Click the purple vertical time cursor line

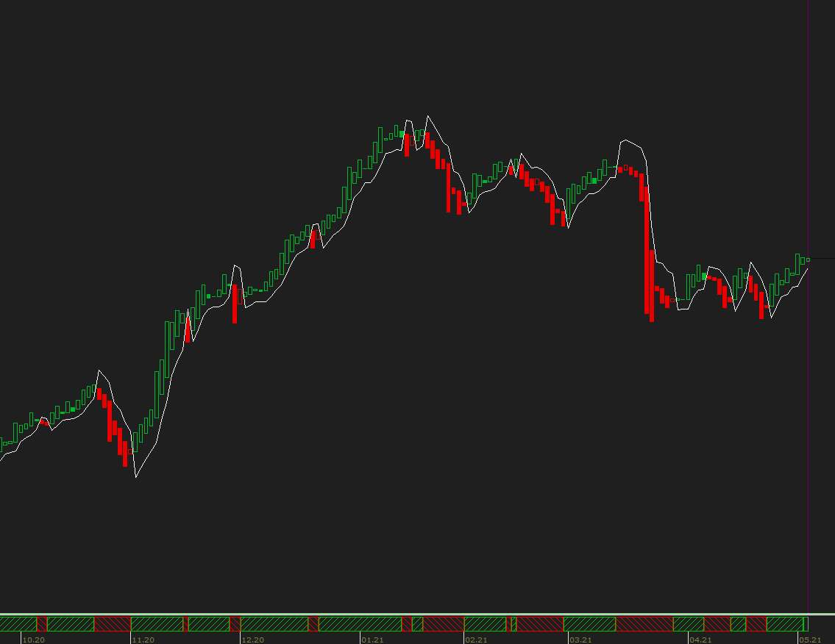809,306
